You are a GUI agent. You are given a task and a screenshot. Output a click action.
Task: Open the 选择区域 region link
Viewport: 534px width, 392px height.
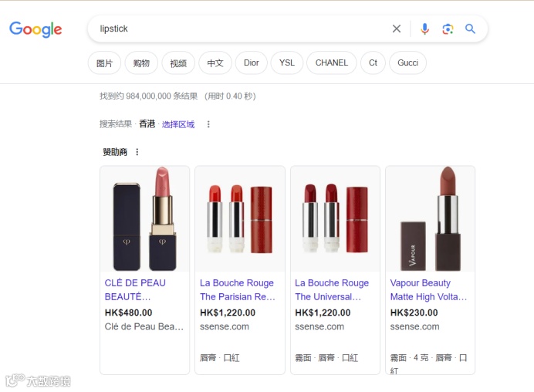[178, 124]
